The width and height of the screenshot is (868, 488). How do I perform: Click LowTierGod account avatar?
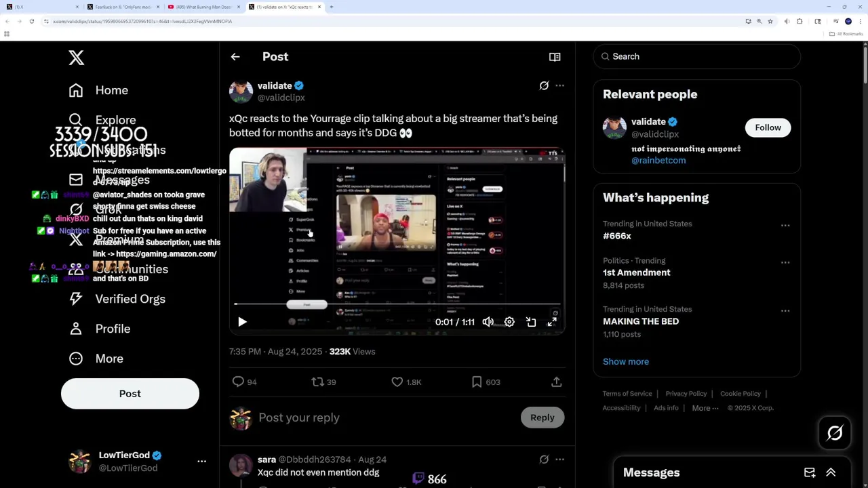(x=80, y=461)
